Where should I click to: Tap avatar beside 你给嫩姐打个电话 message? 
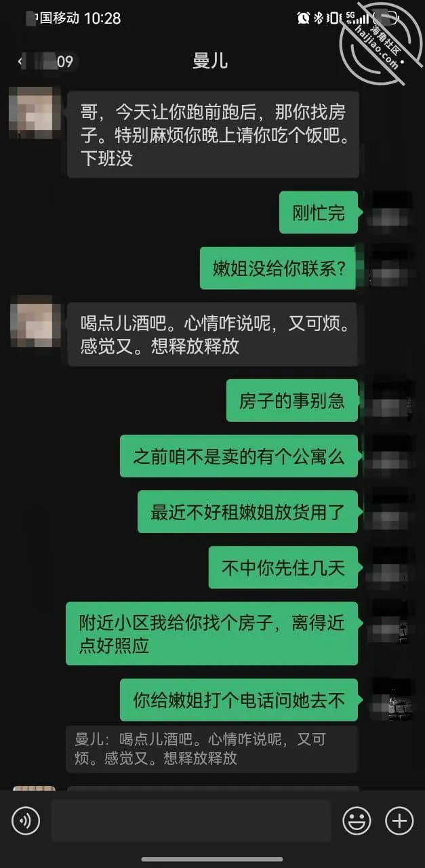point(392,700)
